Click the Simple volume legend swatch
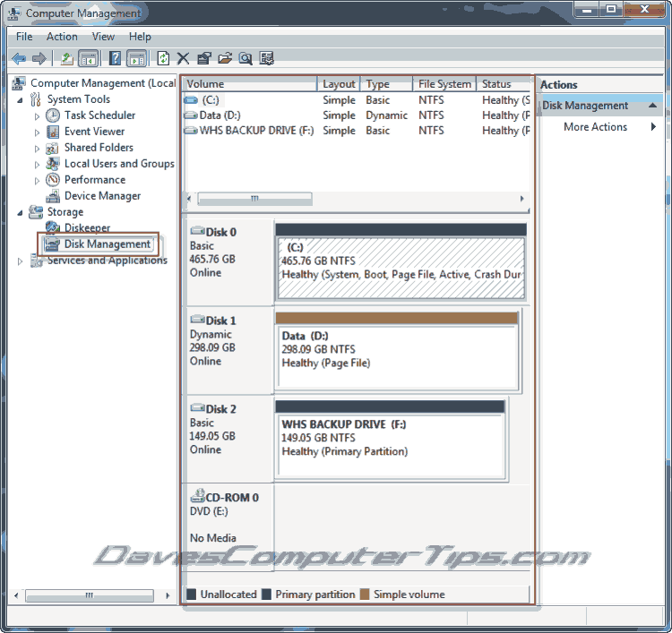 pos(365,595)
